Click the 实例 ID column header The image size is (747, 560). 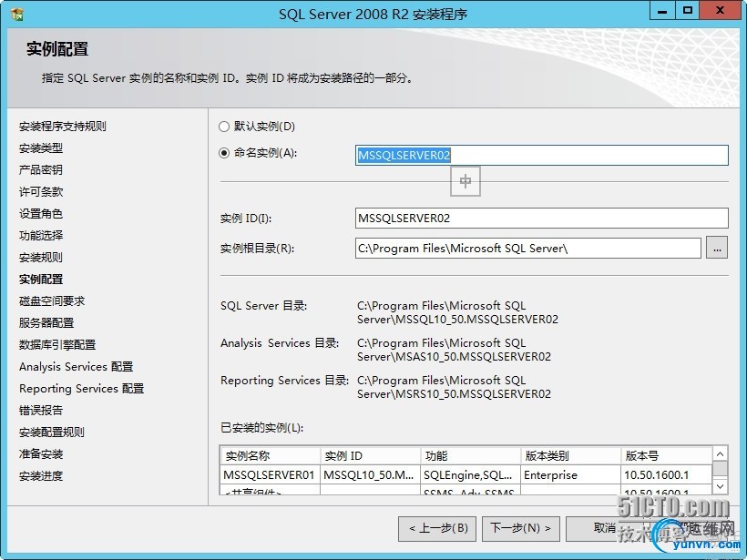click(x=370, y=455)
